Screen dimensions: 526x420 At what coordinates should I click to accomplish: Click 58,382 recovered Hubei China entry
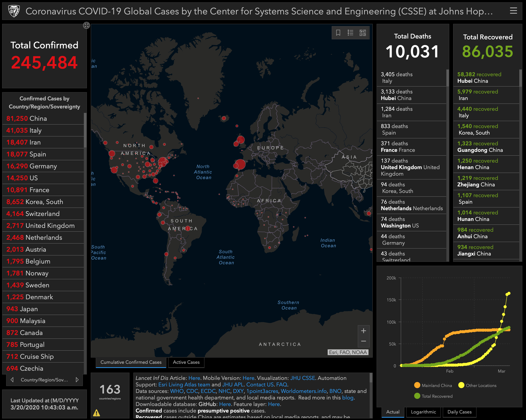[x=486, y=78]
